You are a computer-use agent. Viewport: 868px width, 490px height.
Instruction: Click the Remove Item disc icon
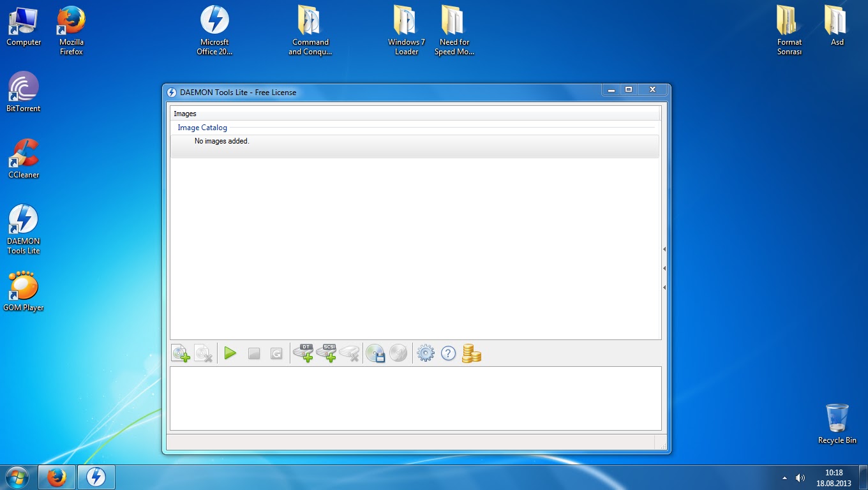pos(204,353)
